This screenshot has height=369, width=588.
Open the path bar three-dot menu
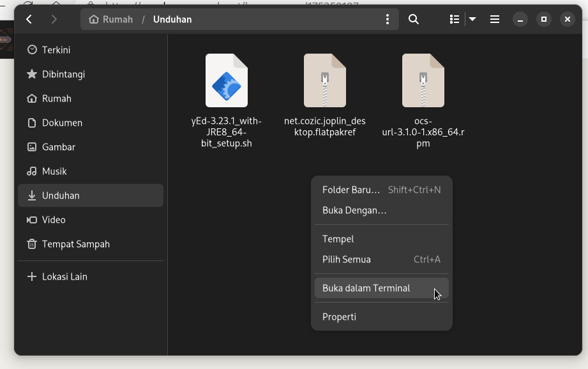[387, 19]
